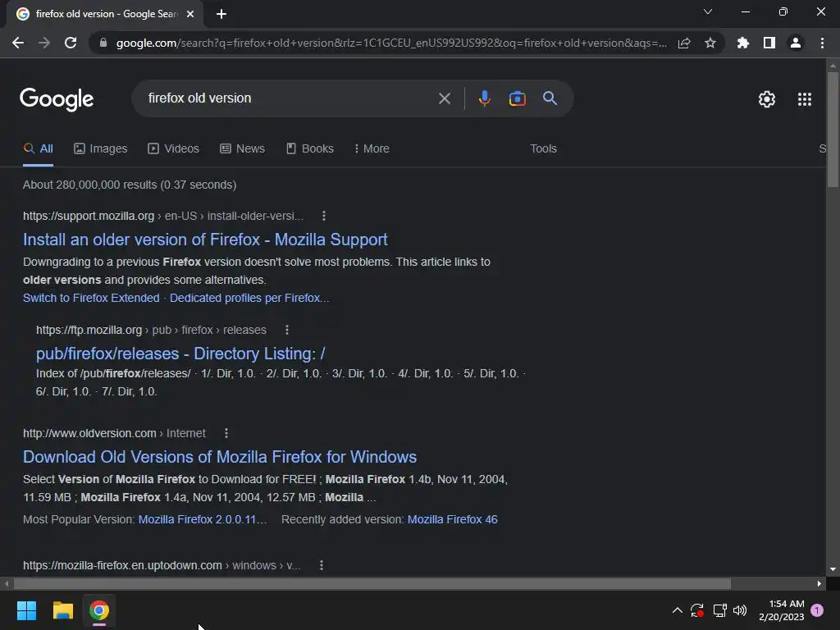Open more options for support.mozilla.org result
Image resolution: width=840 pixels, height=630 pixels.
[323, 216]
